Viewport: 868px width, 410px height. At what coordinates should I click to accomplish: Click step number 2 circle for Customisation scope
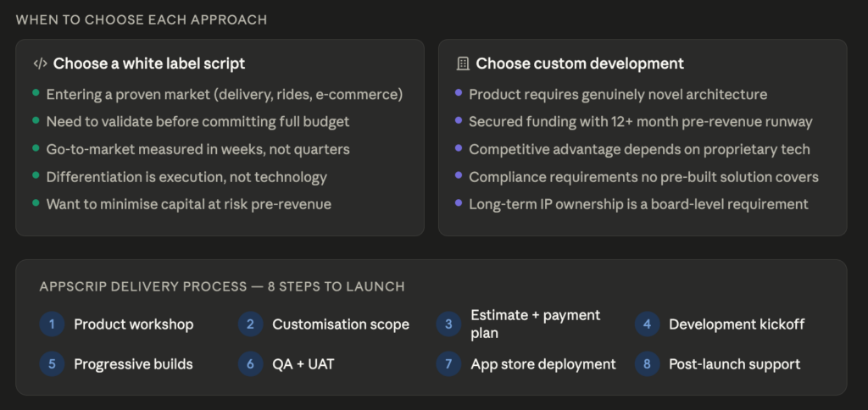250,324
